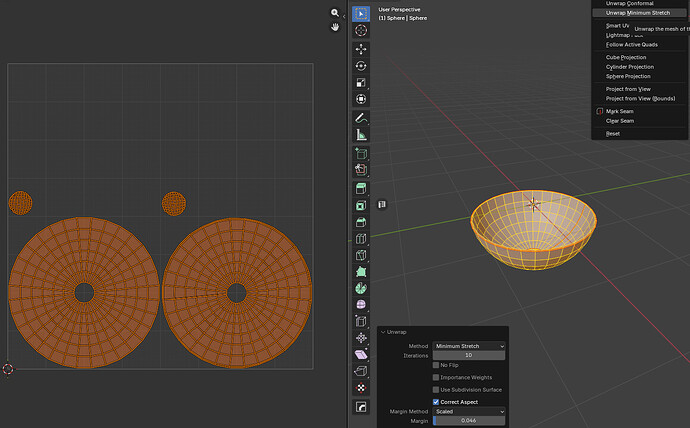Click the white curved-corner tool icon at toolbar bottom
690x428 pixels.
[x=361, y=407]
